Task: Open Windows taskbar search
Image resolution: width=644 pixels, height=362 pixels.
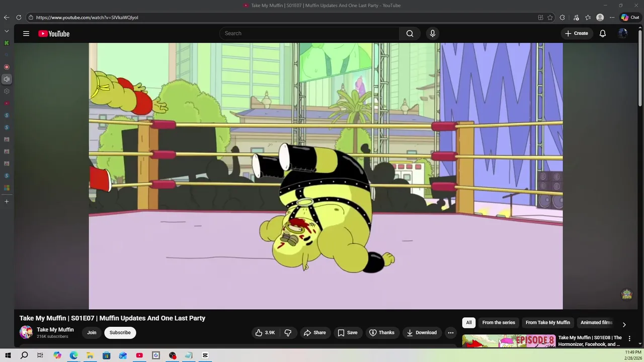Action: (x=24, y=355)
